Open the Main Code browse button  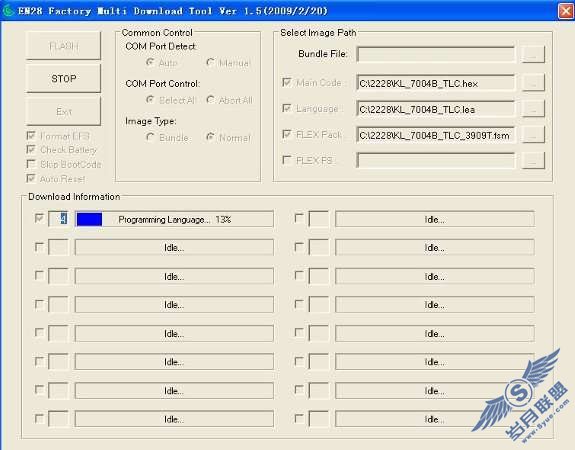(533, 83)
